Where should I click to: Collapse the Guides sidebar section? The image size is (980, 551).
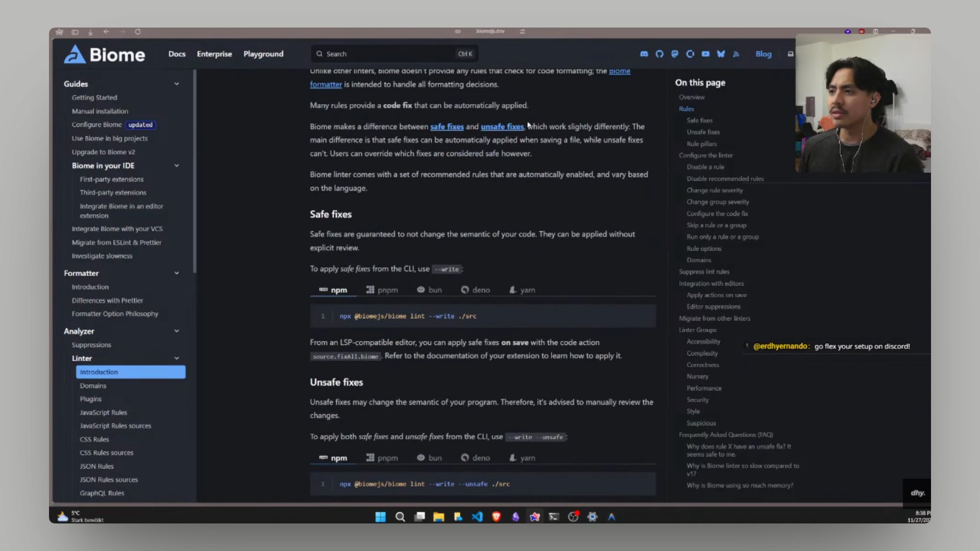point(177,84)
